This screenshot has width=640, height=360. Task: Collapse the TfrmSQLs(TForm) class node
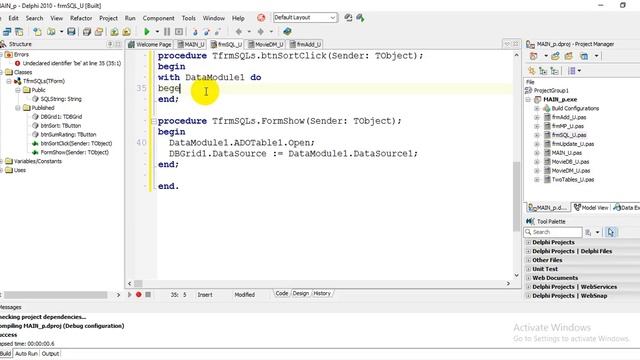pyautogui.click(x=9, y=81)
